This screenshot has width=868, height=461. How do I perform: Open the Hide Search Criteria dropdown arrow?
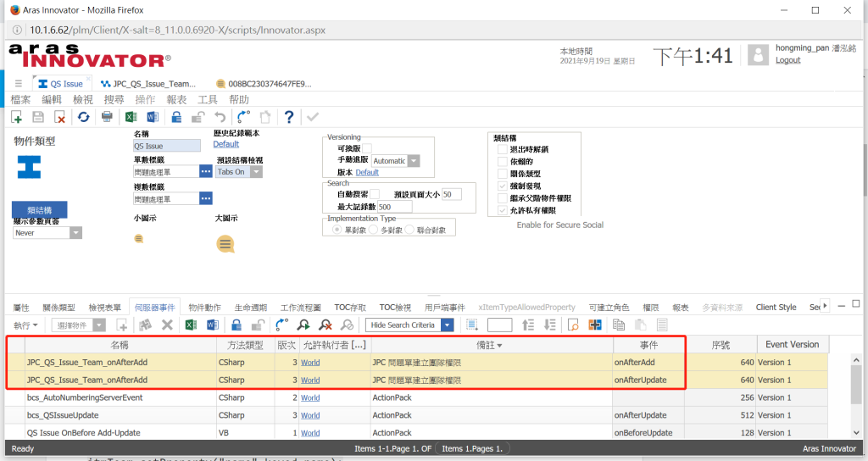tap(448, 325)
